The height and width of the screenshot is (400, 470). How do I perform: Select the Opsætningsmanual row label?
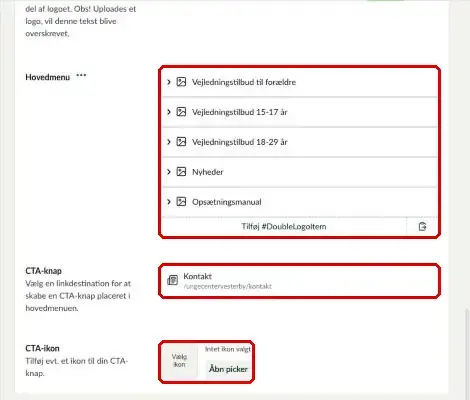(x=227, y=202)
